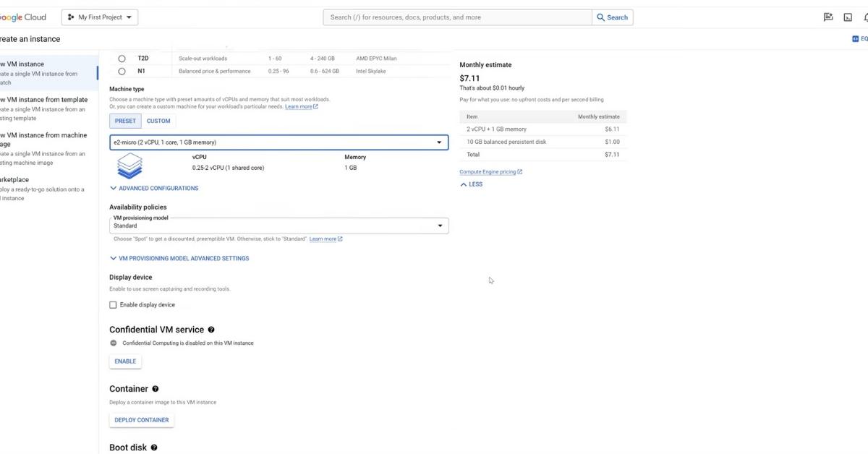Screen dimensions: 868x454
Task: Switch to the Custom tab
Action: pyautogui.click(x=158, y=121)
